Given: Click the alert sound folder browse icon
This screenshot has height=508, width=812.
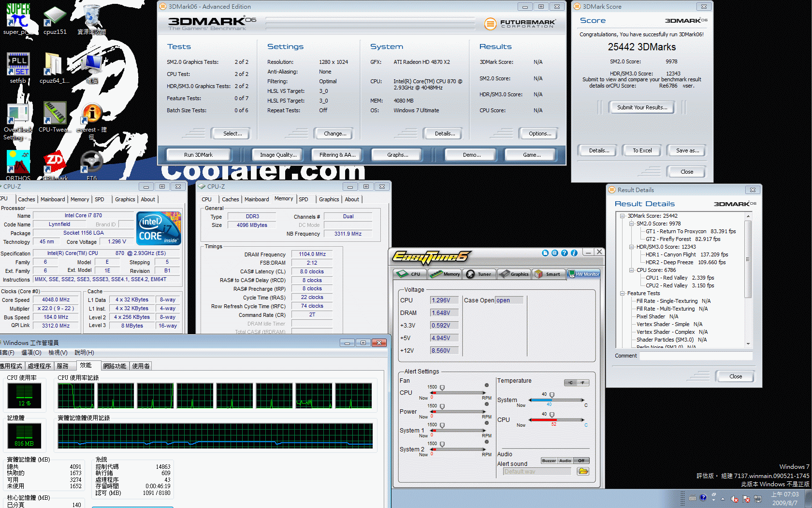Looking at the screenshot, I should 583,471.
